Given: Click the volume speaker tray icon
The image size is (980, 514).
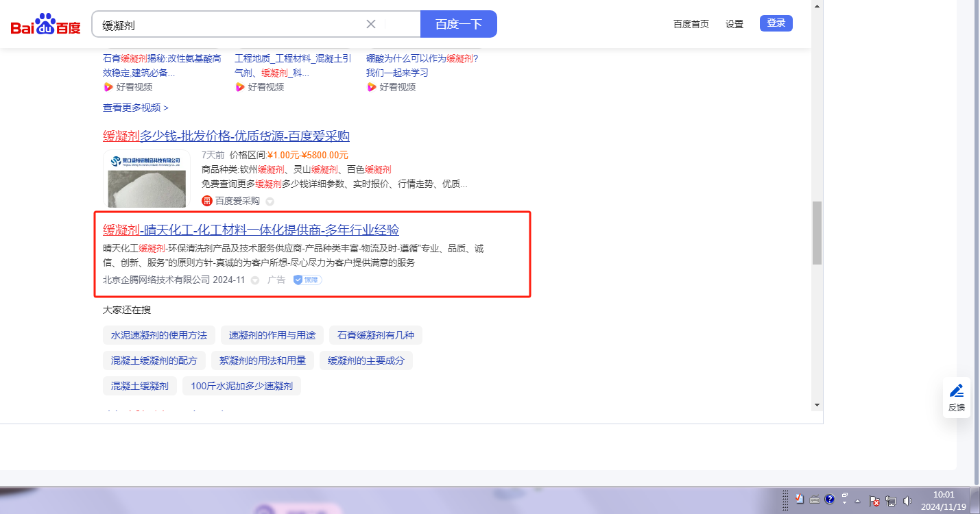Looking at the screenshot, I should tap(907, 501).
